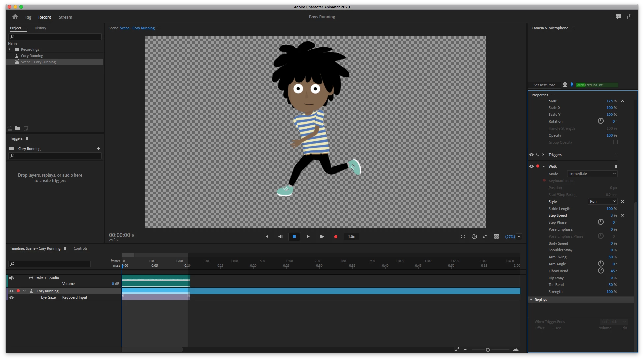This screenshot has width=644, height=360.
Task: Open the Style Run dropdown
Action: (602, 201)
